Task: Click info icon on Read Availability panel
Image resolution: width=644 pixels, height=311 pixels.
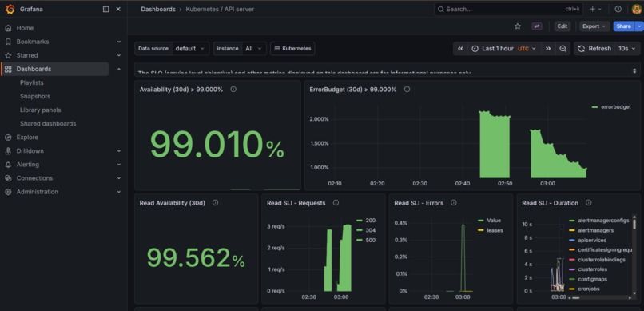Action: [215, 203]
